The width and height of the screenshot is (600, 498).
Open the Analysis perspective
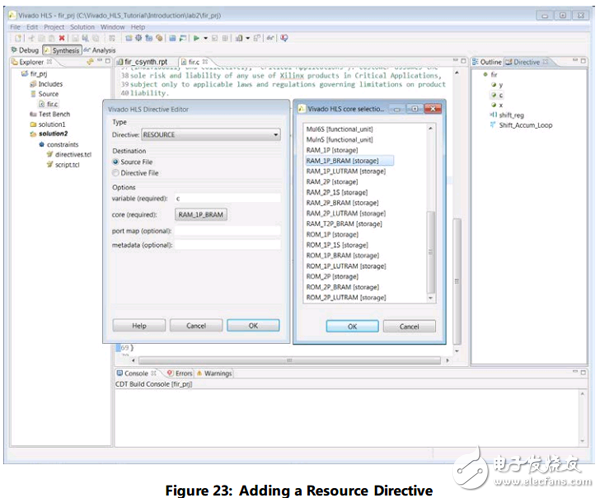coord(101,49)
